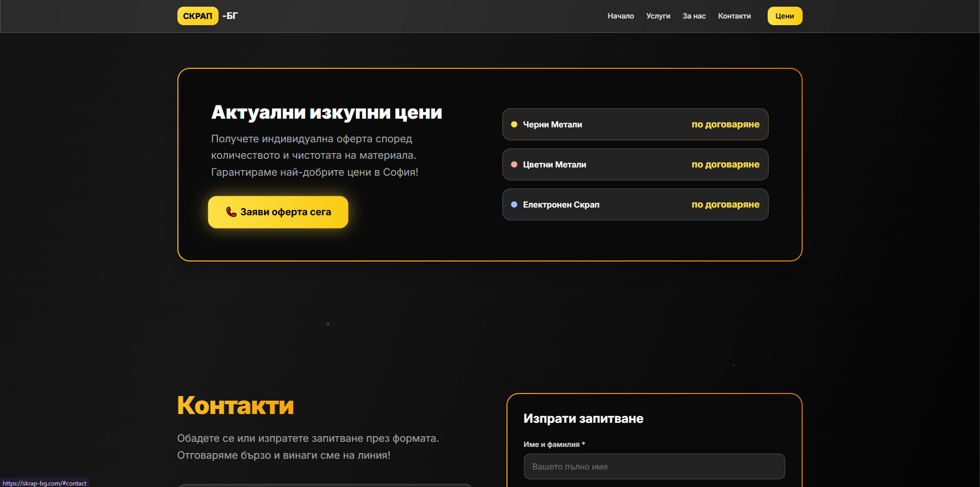980x487 pixels.
Task: Navigate to Контакти in the top menu
Action: point(734,16)
